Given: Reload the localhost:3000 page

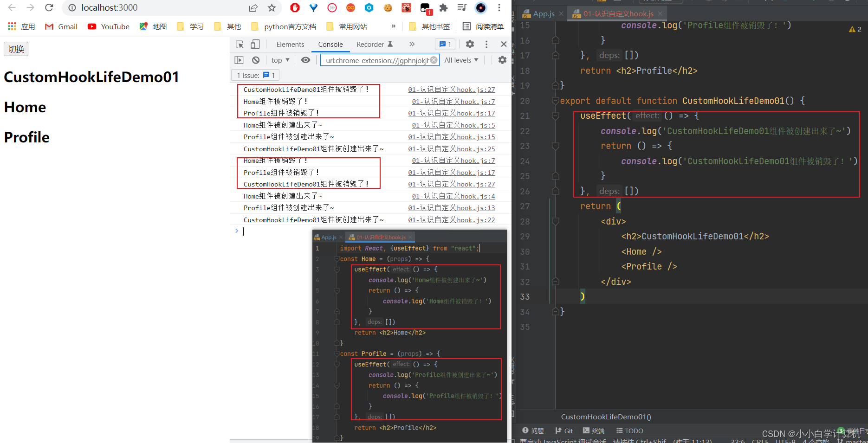Looking at the screenshot, I should 49,7.
